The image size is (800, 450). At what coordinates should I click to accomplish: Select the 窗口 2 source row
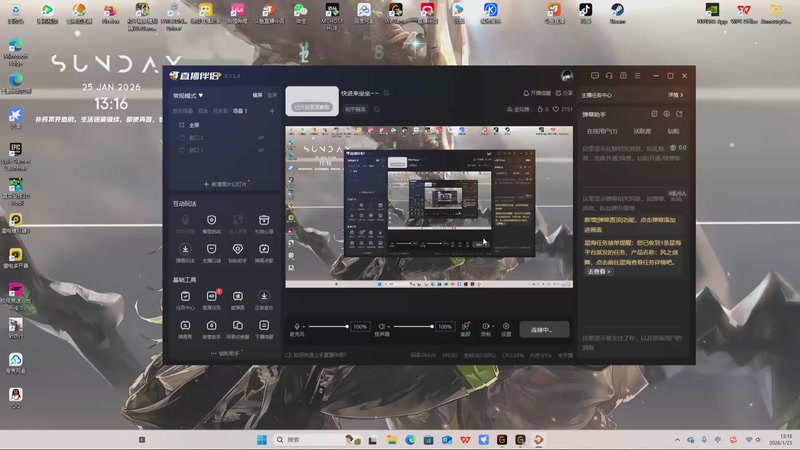[x=223, y=138]
